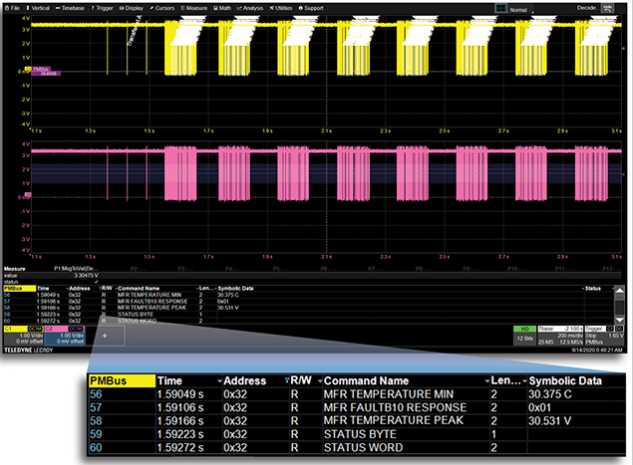This screenshot has width=633, height=465.
Task: Click MFR FAULTB10 RESPONSE in enlarged table
Action: (x=395, y=407)
